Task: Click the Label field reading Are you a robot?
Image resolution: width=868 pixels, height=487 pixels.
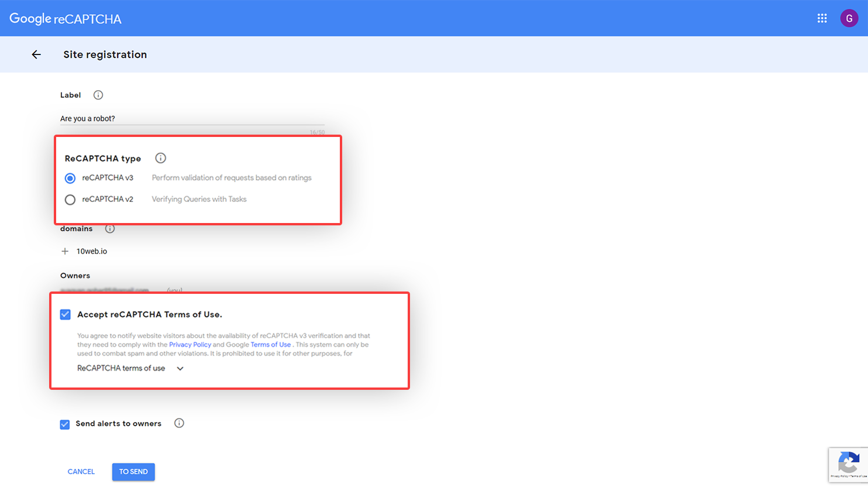Action: tap(192, 118)
